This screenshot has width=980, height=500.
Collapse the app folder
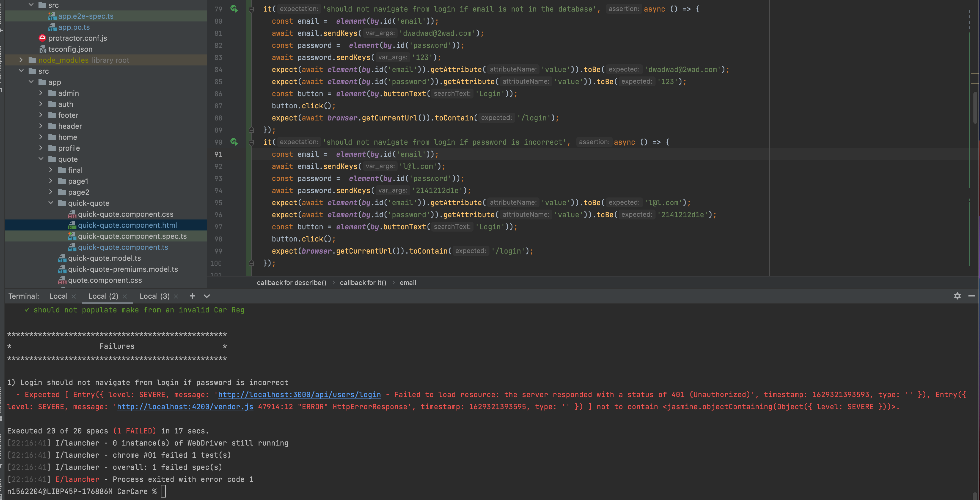click(31, 82)
